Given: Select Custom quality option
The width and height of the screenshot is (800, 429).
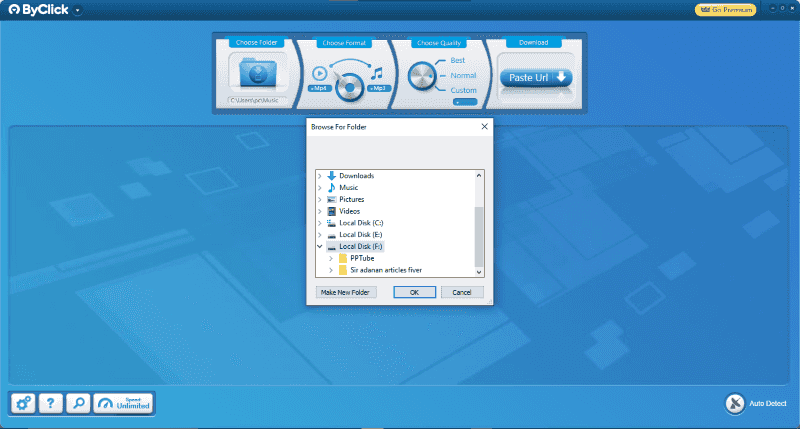Looking at the screenshot, I should (x=463, y=90).
